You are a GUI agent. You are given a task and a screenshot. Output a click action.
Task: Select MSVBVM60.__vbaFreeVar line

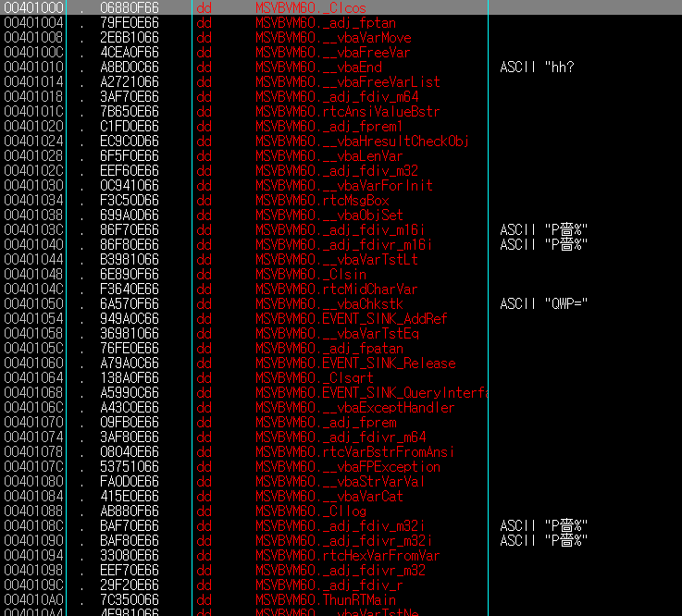333,52
